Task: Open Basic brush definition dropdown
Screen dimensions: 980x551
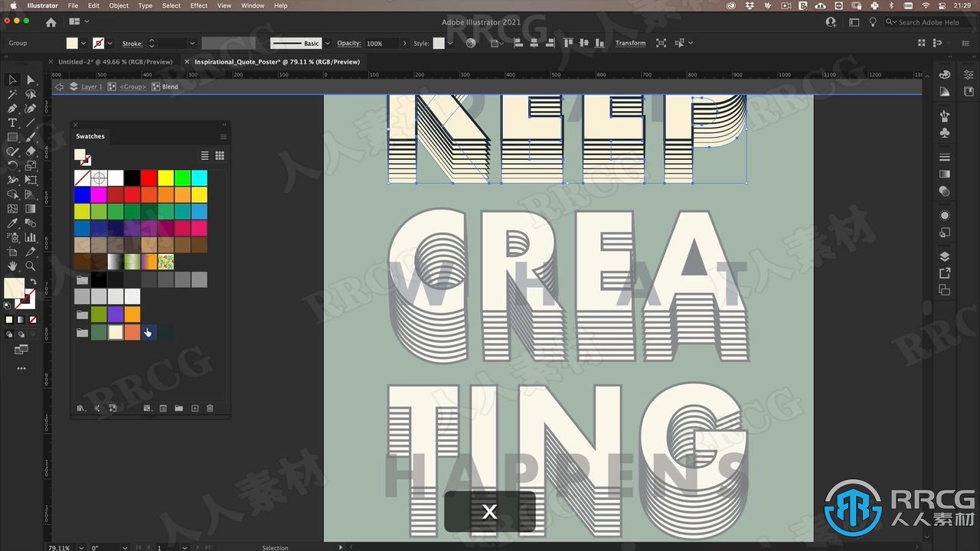Action: coord(328,43)
